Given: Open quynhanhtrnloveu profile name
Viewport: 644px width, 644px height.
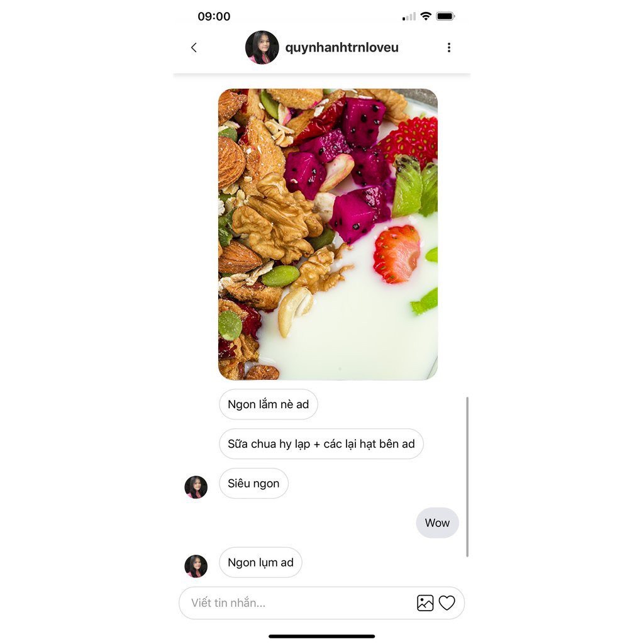Looking at the screenshot, I should [341, 48].
